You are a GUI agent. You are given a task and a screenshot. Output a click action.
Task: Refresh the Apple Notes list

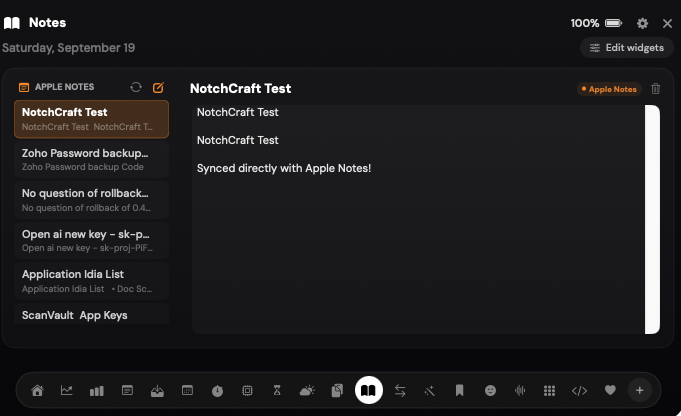point(136,87)
